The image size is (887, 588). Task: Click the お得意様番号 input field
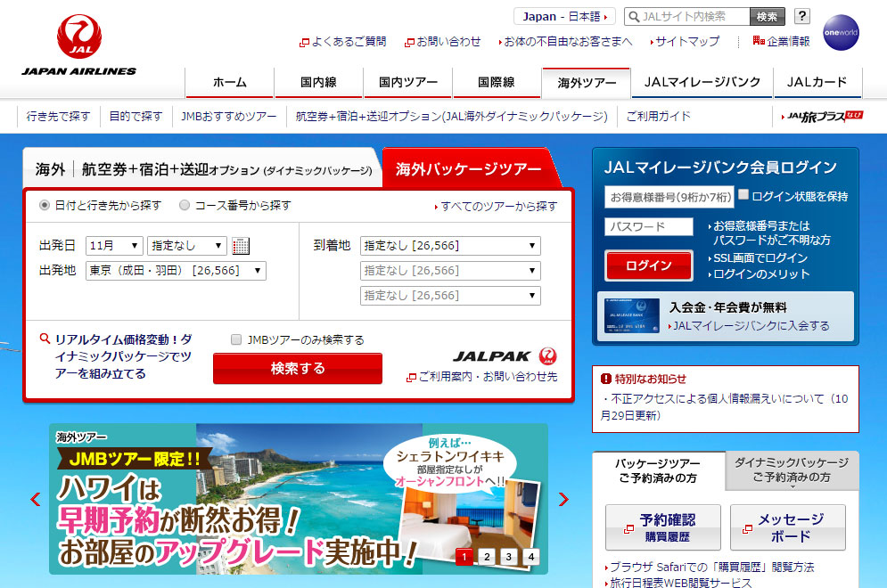click(669, 197)
